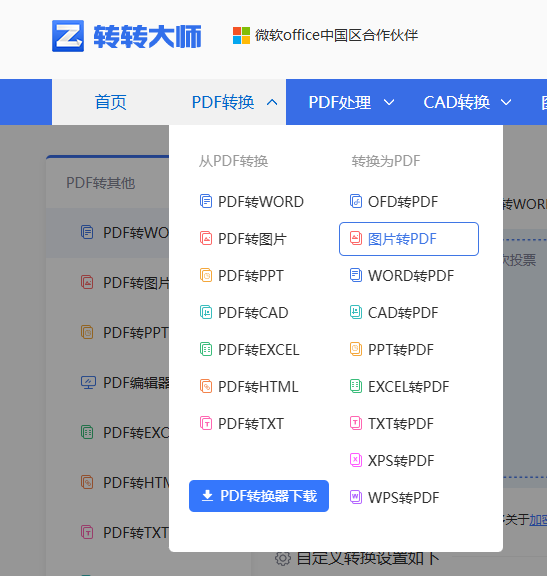Select PDF转PPT text in left sidebar
Viewport: 547px width, 576px height.
click(136, 332)
